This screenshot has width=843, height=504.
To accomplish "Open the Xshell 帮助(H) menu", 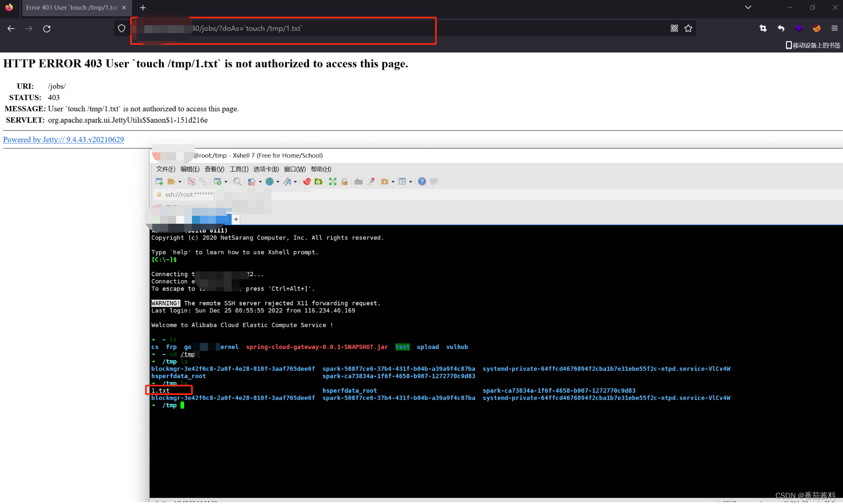I will pyautogui.click(x=321, y=169).
